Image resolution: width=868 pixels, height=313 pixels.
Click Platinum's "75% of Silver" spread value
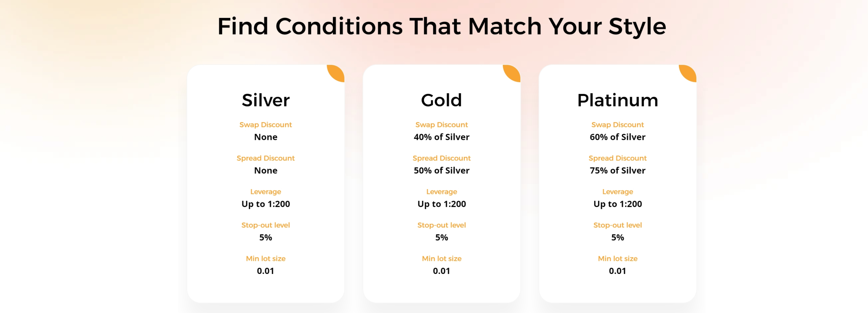tap(617, 170)
